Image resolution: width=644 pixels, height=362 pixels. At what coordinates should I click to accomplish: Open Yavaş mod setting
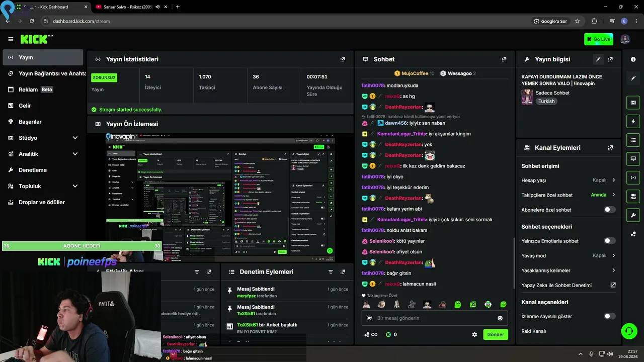click(569, 255)
